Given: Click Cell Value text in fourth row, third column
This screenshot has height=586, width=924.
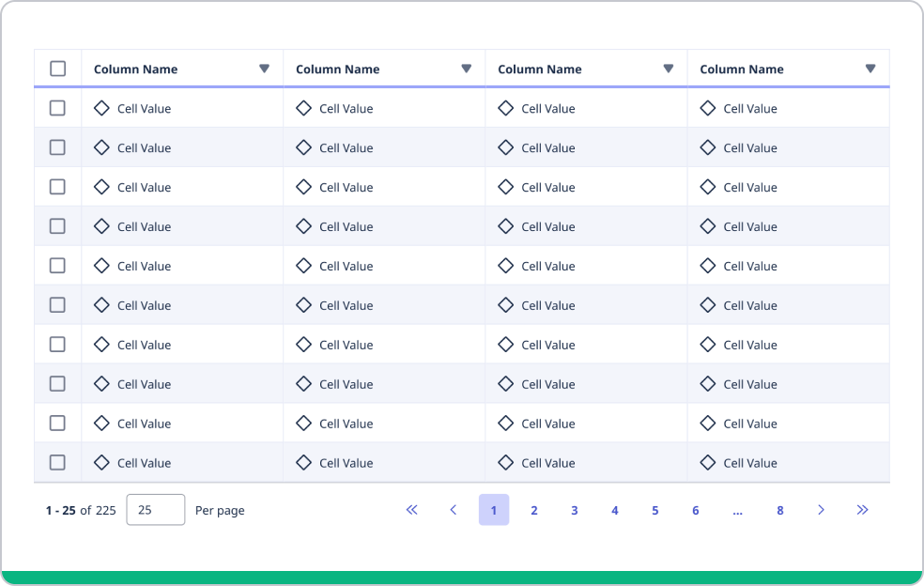Looking at the screenshot, I should tap(548, 227).
